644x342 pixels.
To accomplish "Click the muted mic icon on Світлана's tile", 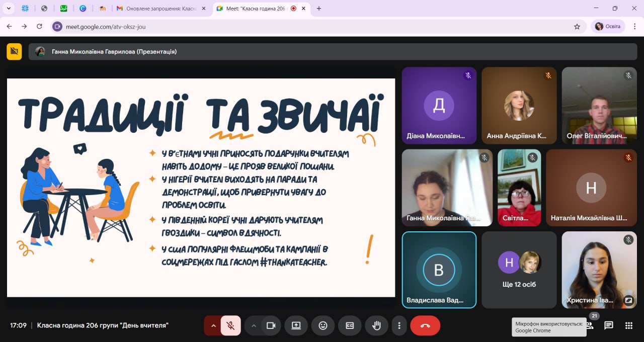I will pyautogui.click(x=533, y=157).
